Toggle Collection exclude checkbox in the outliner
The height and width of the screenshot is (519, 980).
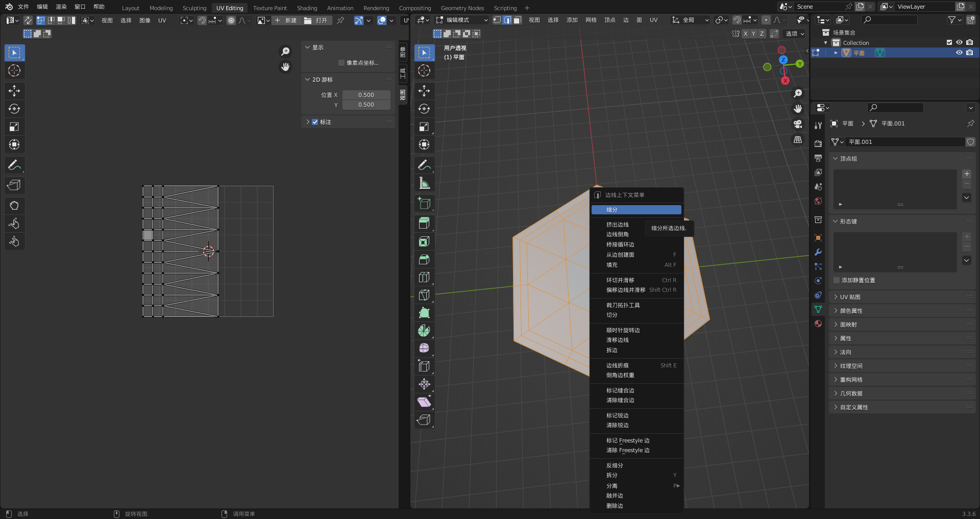coord(949,43)
